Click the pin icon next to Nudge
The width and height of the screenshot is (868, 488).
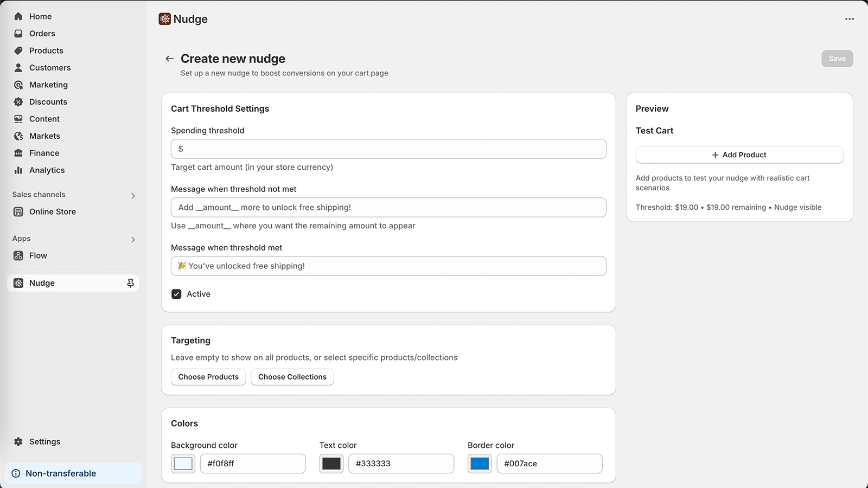130,283
